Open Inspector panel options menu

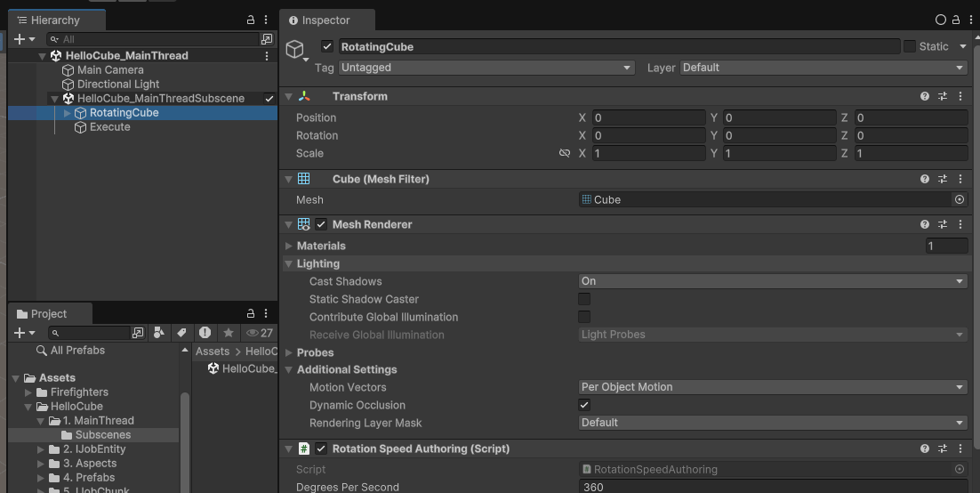[x=970, y=20]
